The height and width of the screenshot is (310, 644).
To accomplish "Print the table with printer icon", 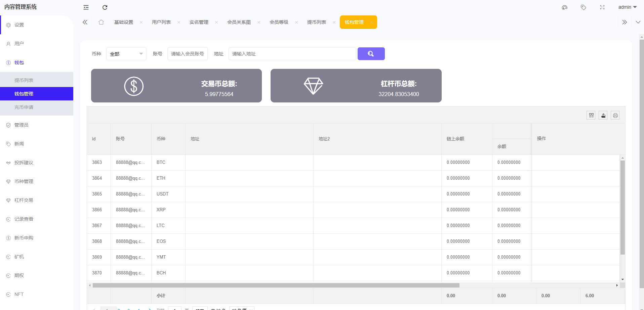I will pyautogui.click(x=615, y=116).
